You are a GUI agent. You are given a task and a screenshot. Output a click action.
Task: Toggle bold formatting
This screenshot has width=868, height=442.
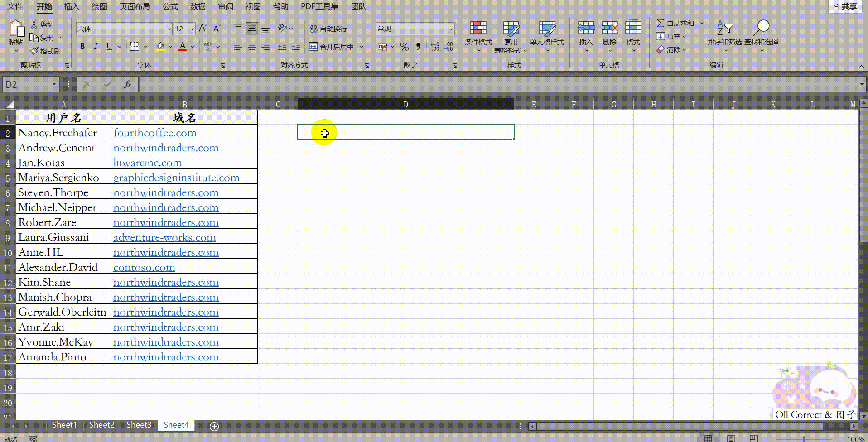pyautogui.click(x=82, y=46)
